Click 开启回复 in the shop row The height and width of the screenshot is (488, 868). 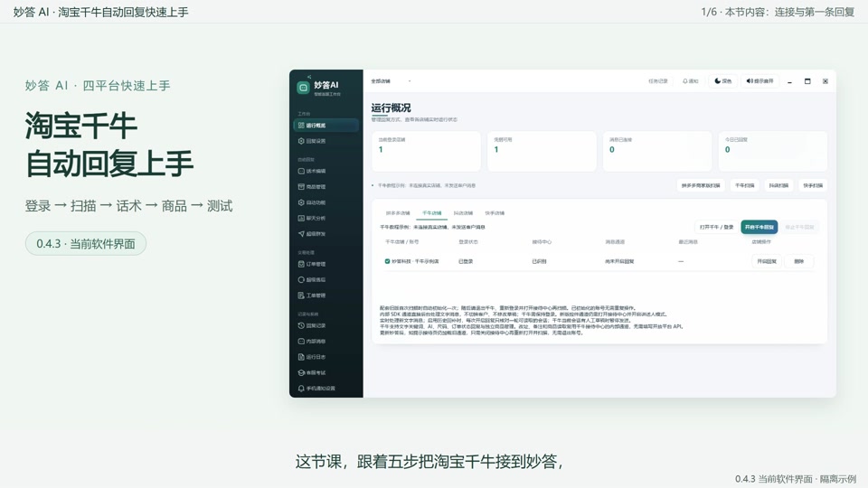tap(767, 261)
